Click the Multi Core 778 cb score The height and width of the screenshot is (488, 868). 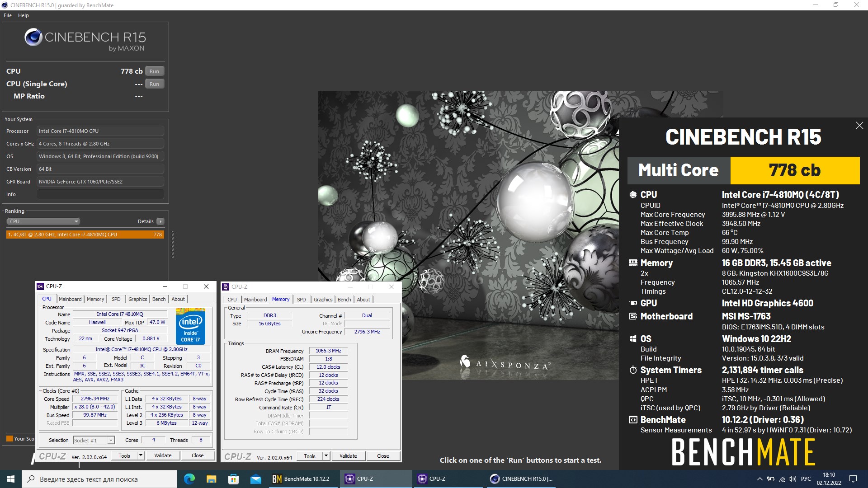tap(795, 170)
